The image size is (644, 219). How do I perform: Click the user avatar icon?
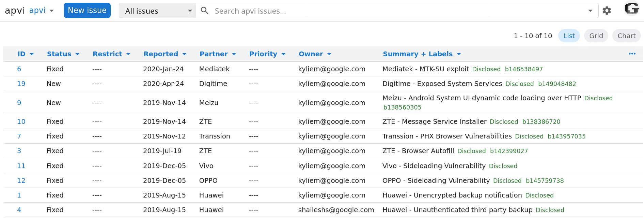(x=631, y=9)
